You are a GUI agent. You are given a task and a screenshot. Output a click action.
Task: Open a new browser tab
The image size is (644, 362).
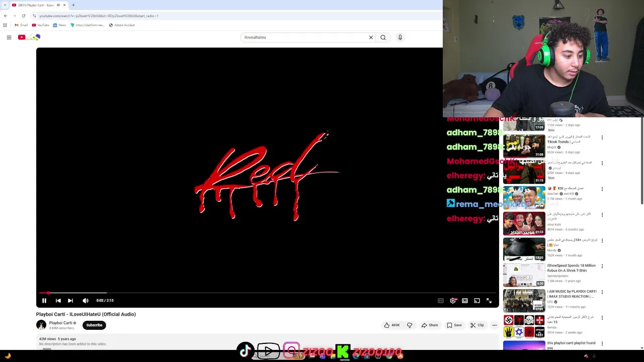tap(73, 5)
